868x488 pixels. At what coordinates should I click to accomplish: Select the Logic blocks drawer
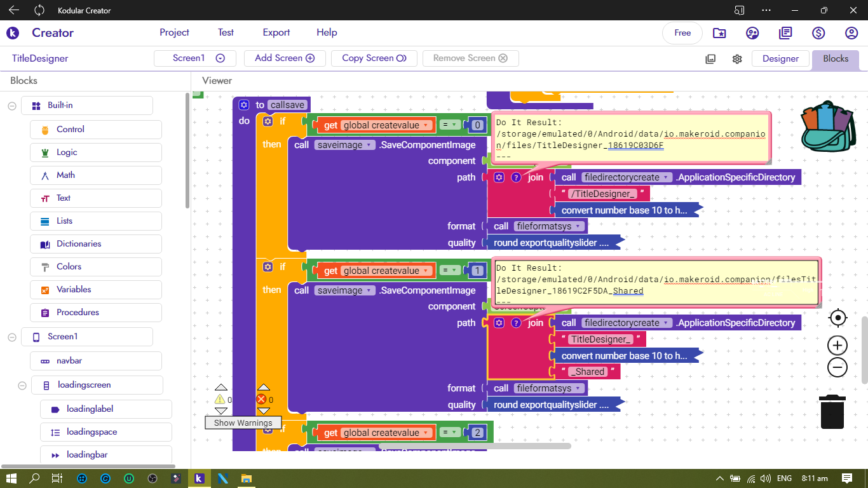(x=96, y=152)
